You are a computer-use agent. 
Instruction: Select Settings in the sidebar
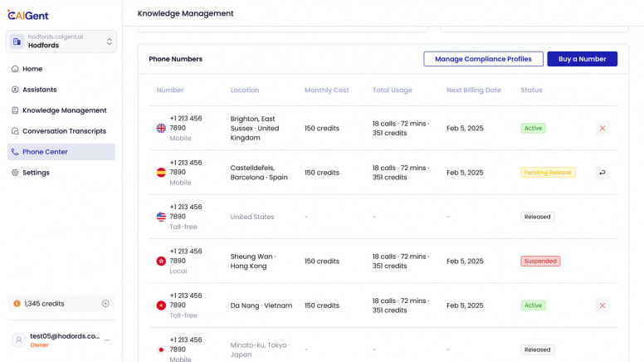[36, 173]
